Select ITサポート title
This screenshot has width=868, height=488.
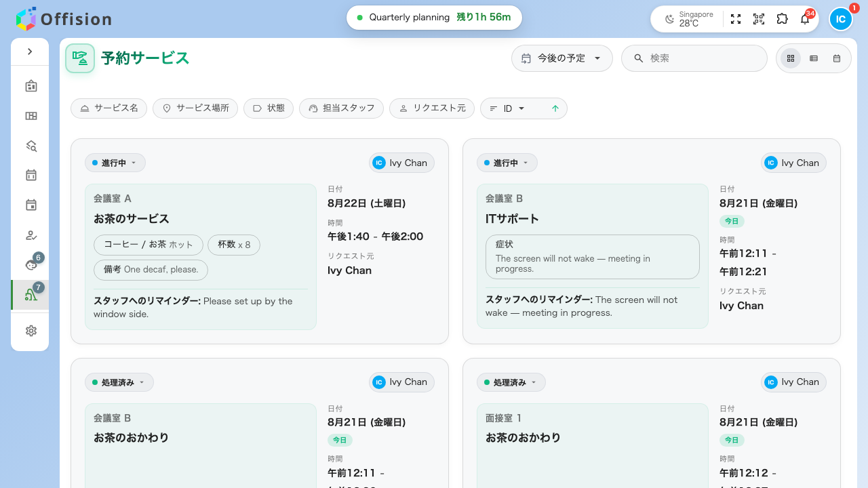point(512,219)
